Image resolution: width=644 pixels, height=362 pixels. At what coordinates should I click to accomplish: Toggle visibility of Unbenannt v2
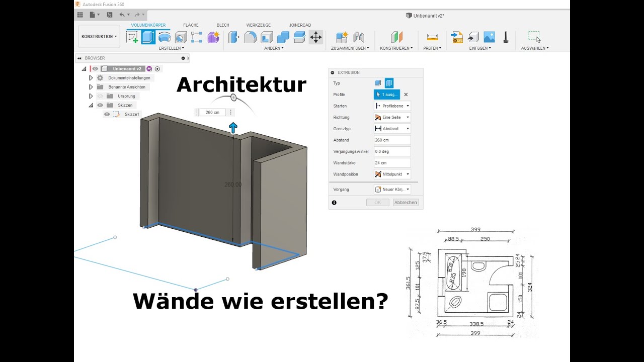click(x=95, y=69)
